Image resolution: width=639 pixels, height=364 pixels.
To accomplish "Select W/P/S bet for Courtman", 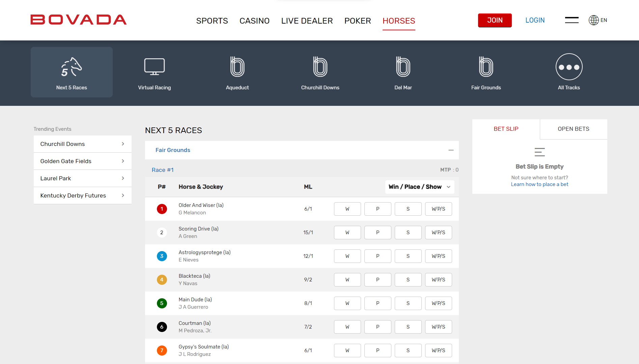I will (438, 327).
